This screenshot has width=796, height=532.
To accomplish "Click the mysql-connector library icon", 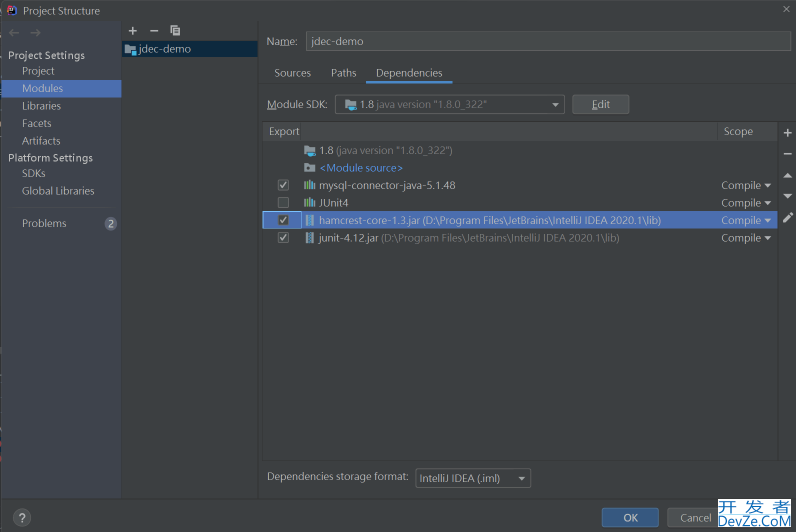I will [x=310, y=185].
